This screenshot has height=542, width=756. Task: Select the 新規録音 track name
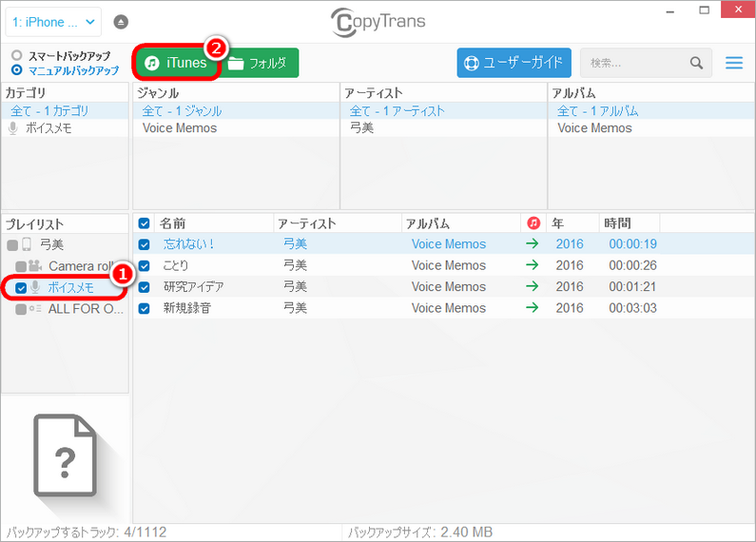click(x=187, y=308)
